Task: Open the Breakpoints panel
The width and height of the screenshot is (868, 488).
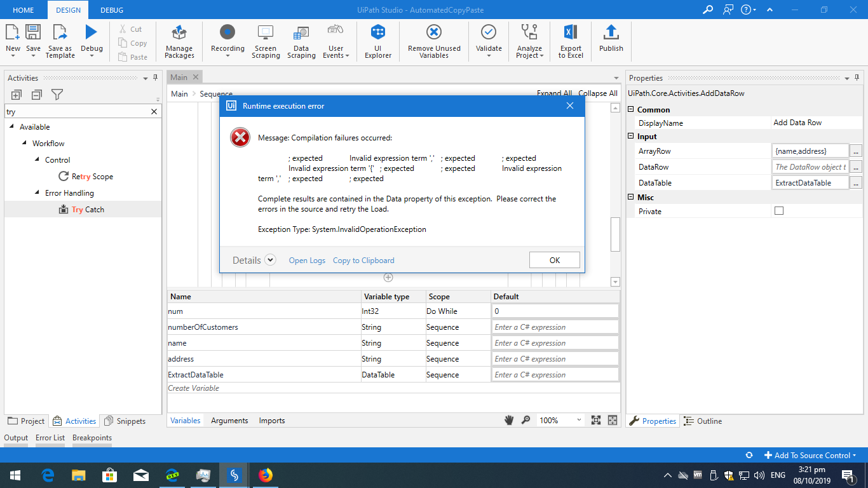Action: tap(92, 438)
